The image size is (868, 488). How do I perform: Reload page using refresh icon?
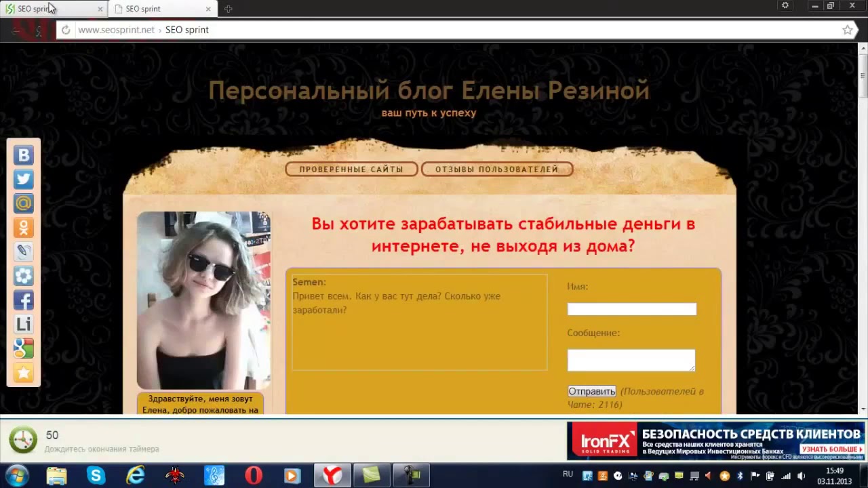(x=65, y=30)
